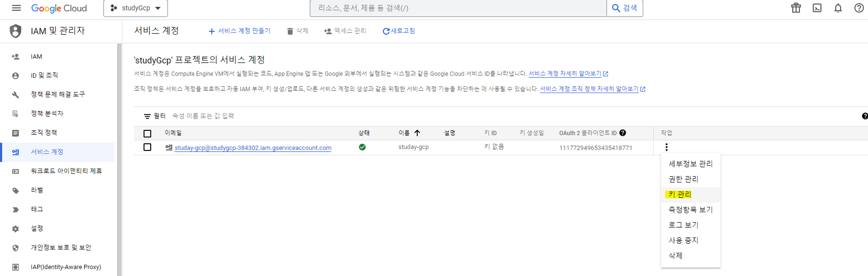Image resolution: width=868 pixels, height=276 pixels.
Task: Click 서비스 계정 만들기 button
Action: point(239,31)
